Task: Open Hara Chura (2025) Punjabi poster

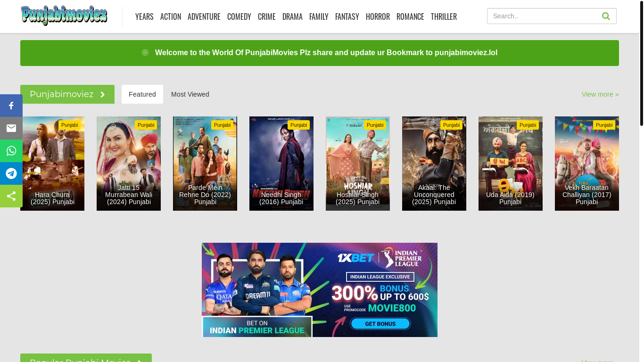Action: (52, 164)
